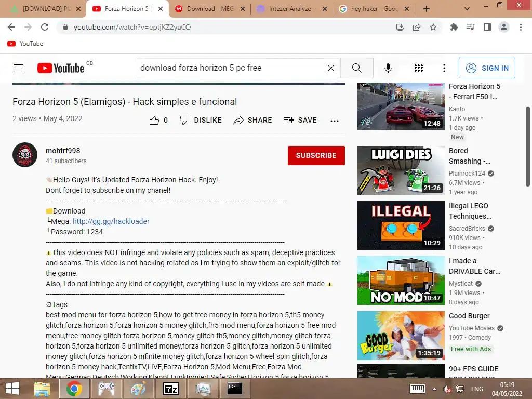Image resolution: width=532 pixels, height=399 pixels.
Task: Open File Explorer from the taskbar
Action: tap(42, 389)
